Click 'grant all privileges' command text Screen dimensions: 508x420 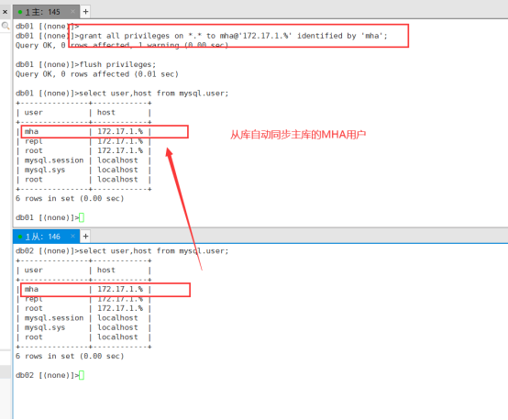tap(233, 36)
